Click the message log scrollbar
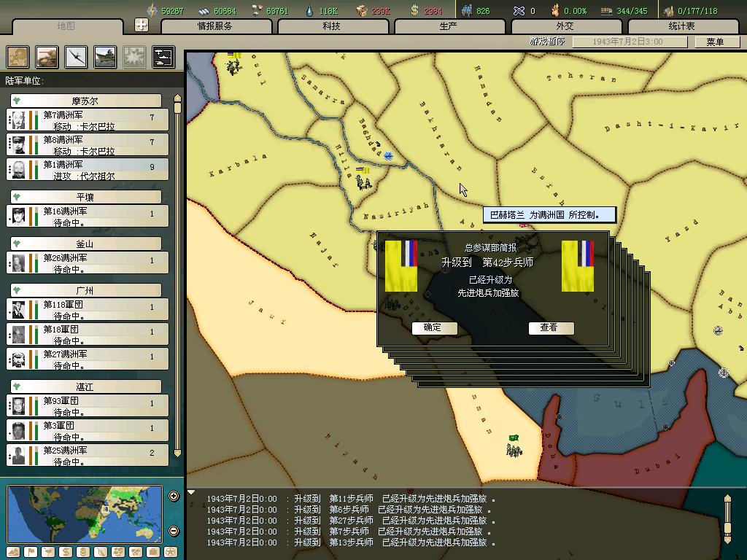 [727, 519]
